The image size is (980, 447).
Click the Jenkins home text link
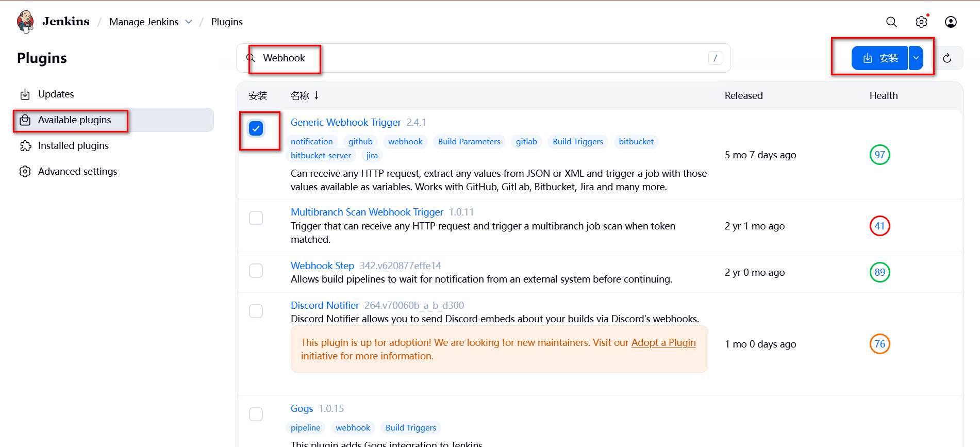66,21
